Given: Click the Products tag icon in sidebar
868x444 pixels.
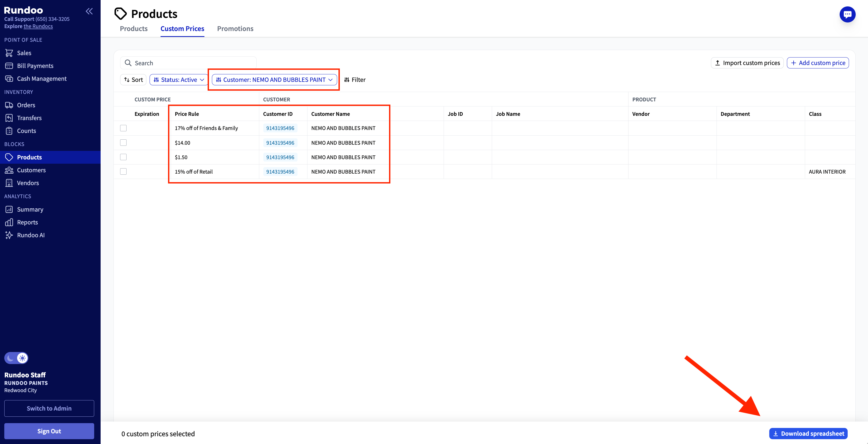Looking at the screenshot, I should 9,157.
